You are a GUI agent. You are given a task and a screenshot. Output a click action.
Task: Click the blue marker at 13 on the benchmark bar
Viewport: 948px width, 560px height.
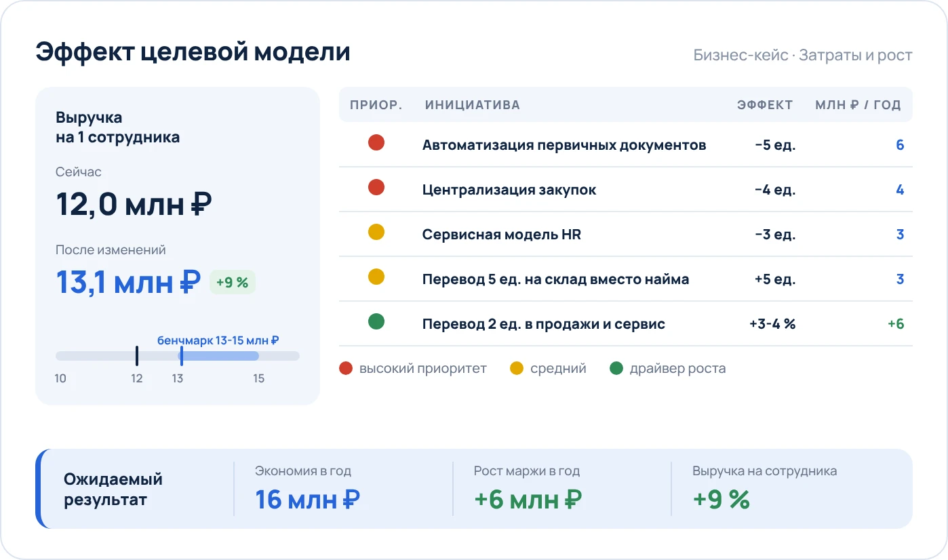[181, 356]
